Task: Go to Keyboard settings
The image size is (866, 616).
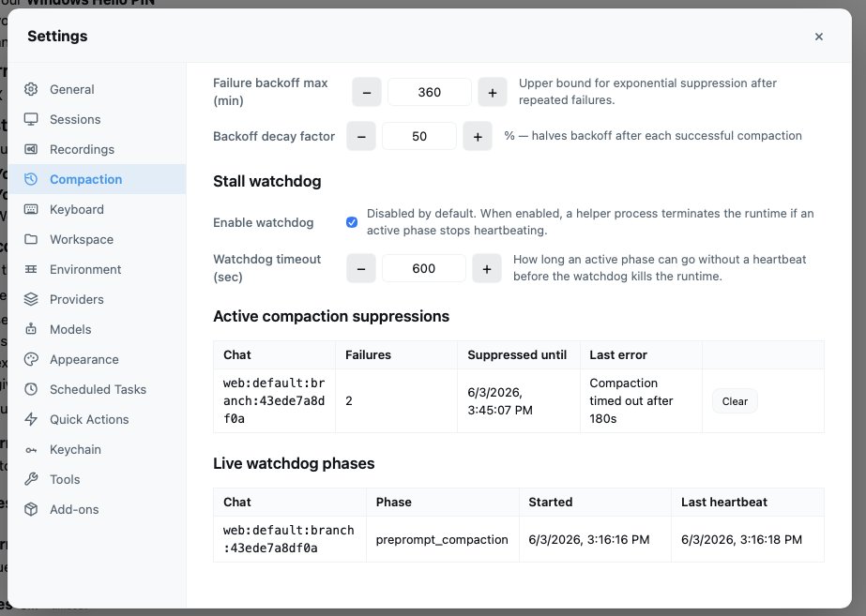Action: 98,209
